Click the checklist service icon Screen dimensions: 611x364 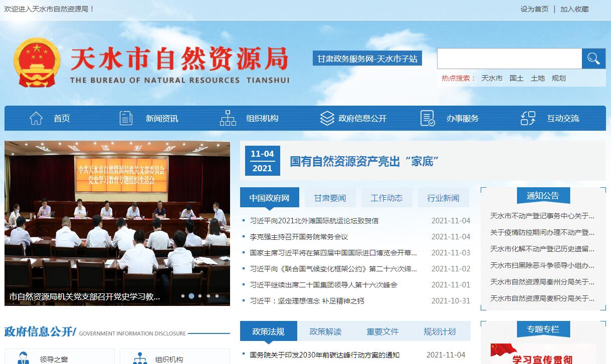click(428, 119)
